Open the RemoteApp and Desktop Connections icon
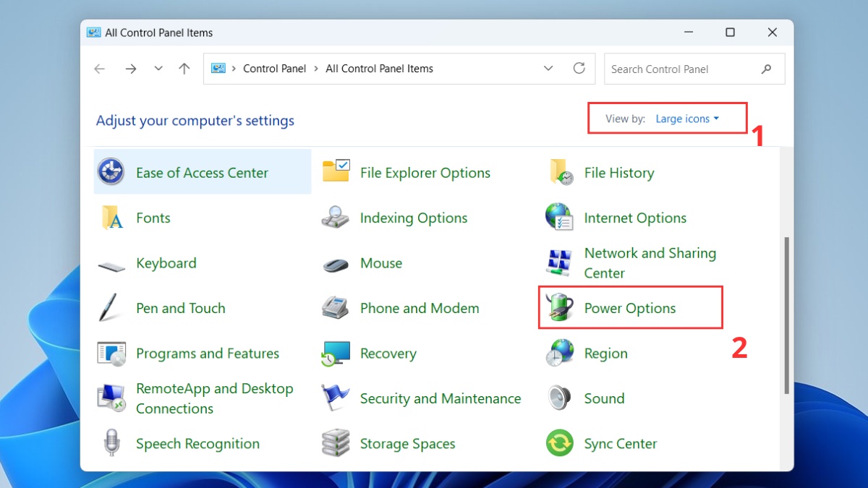Screen dimensions: 868x488 [111, 398]
